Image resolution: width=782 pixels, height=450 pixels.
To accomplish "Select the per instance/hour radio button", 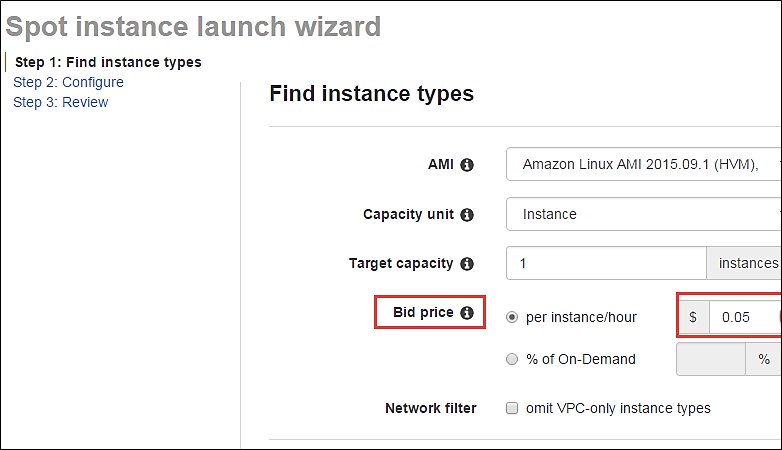I will pos(512,317).
